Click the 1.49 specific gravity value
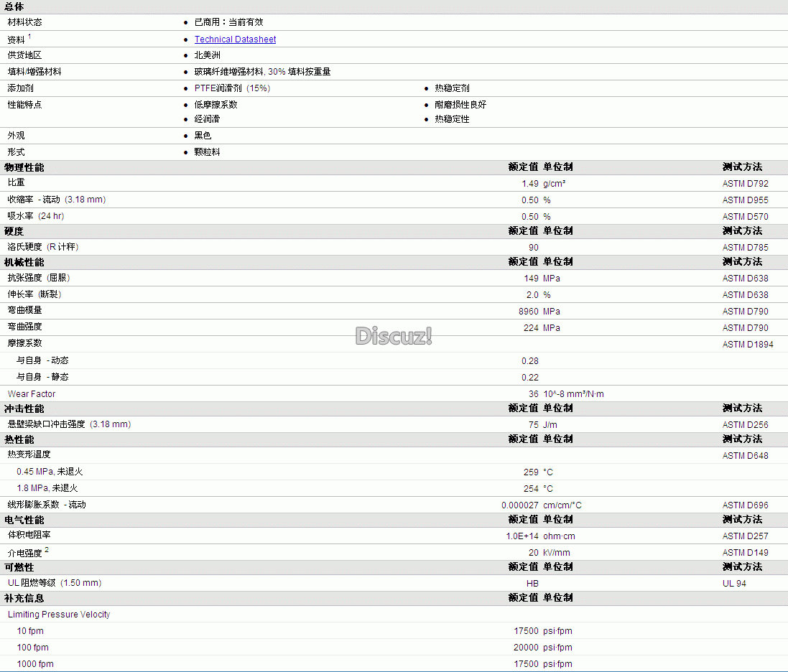Viewport: 788px width, 672px height. click(x=529, y=184)
